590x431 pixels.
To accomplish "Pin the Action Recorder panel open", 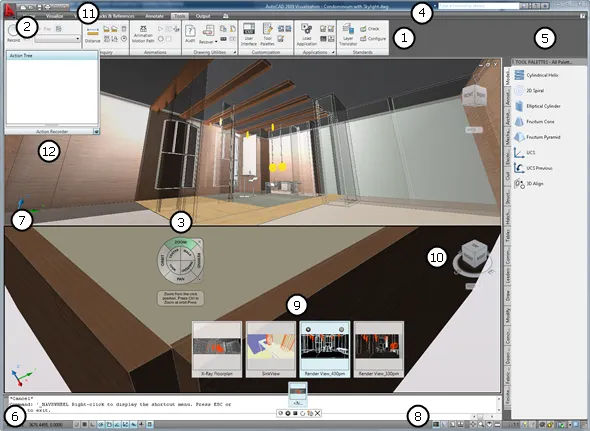I will click(x=97, y=131).
